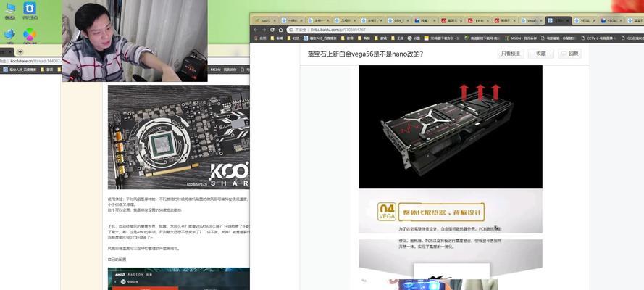This screenshot has width=644, height=290.
Task: Switch to the hao123 first tab
Action: point(265,20)
